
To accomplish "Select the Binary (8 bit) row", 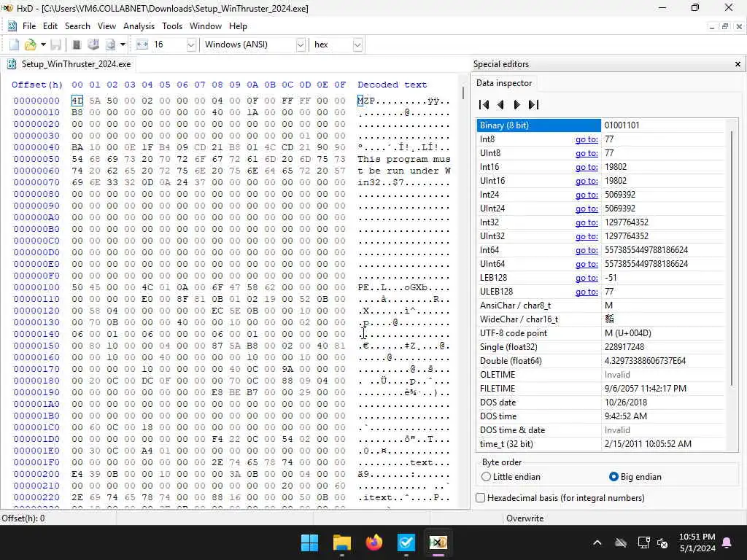I will (601, 125).
